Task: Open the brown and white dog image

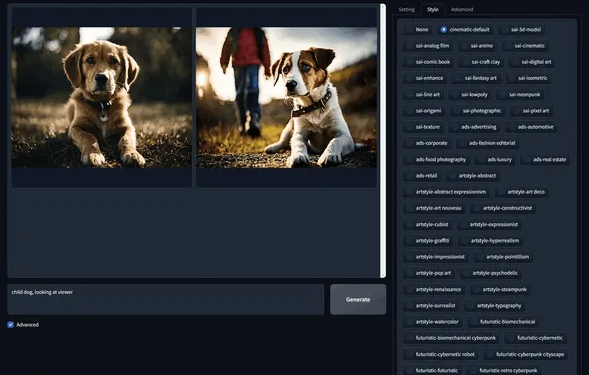Action: click(286, 97)
